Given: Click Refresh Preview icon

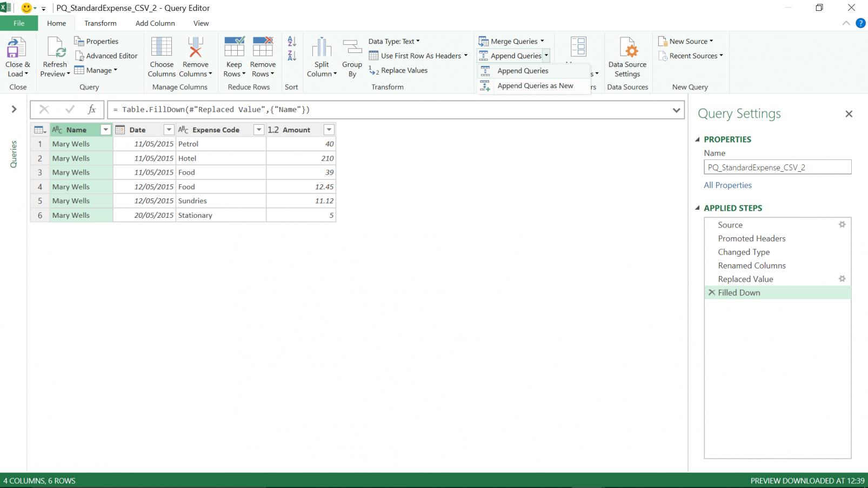Looking at the screenshot, I should (55, 48).
